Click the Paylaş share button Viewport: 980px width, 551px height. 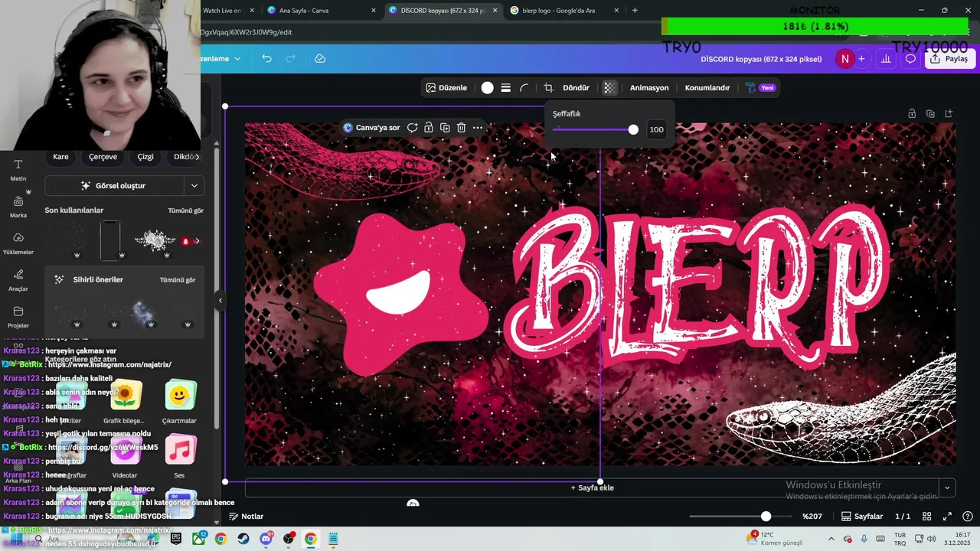949,59
